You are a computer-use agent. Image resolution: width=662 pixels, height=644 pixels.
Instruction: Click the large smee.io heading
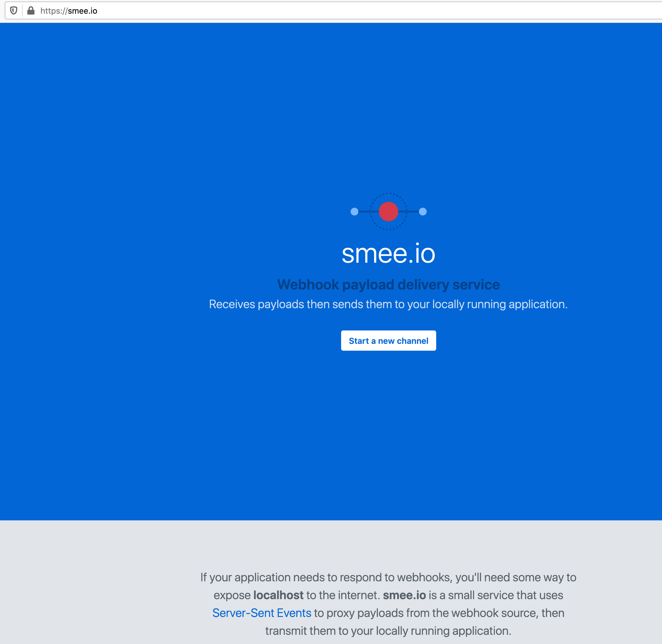388,254
